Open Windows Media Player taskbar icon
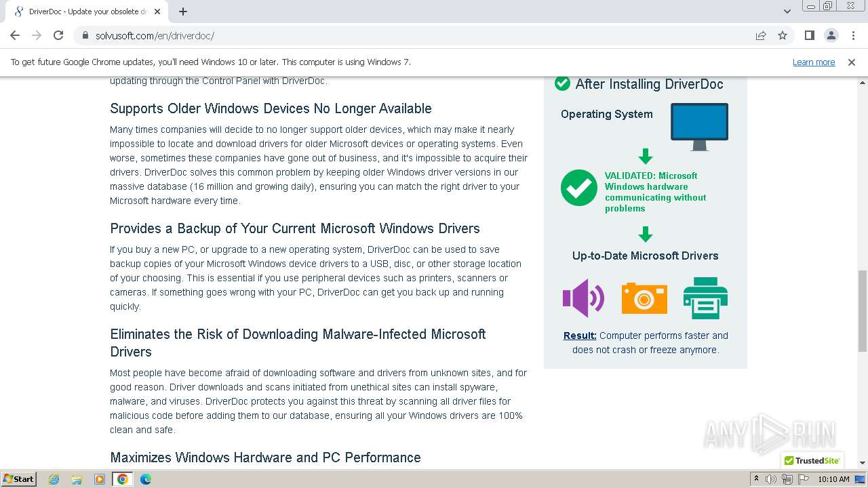Screen dimensions: 868x488 (100, 479)
